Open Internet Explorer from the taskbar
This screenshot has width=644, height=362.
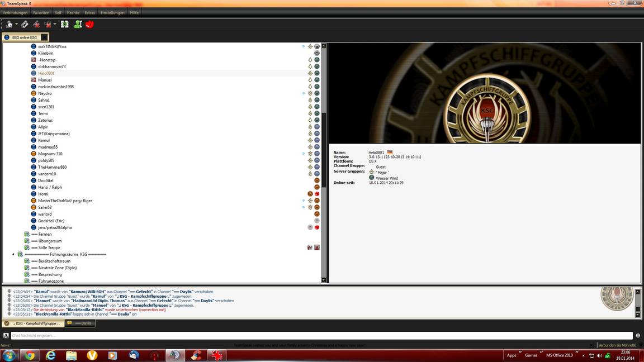tap(50, 355)
